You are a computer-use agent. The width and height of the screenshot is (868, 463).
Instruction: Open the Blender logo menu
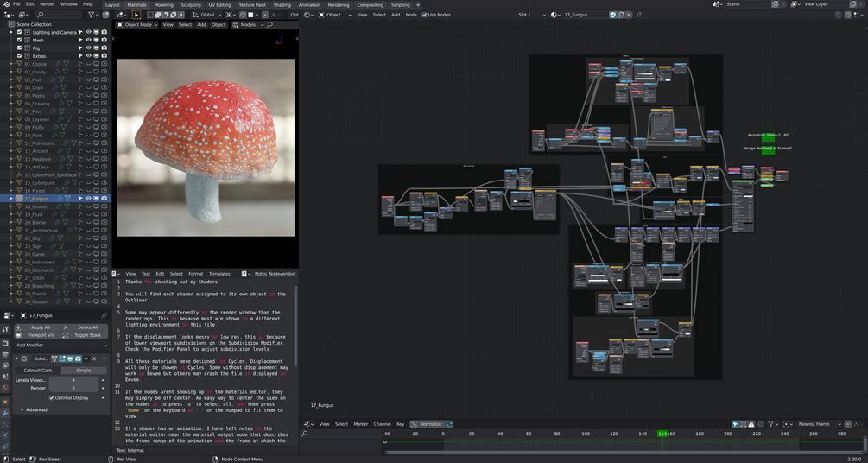pyautogui.click(x=5, y=4)
